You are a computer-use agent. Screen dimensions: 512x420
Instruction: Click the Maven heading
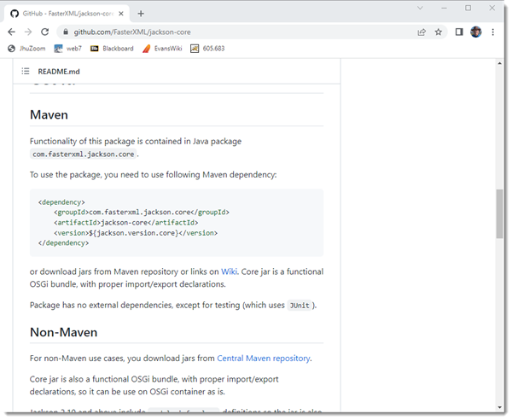coord(49,115)
